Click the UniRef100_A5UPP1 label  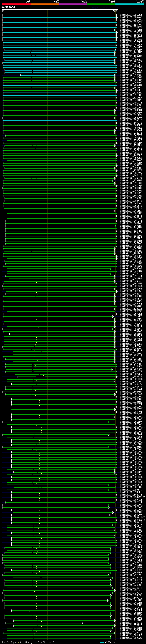tap(131, 146)
